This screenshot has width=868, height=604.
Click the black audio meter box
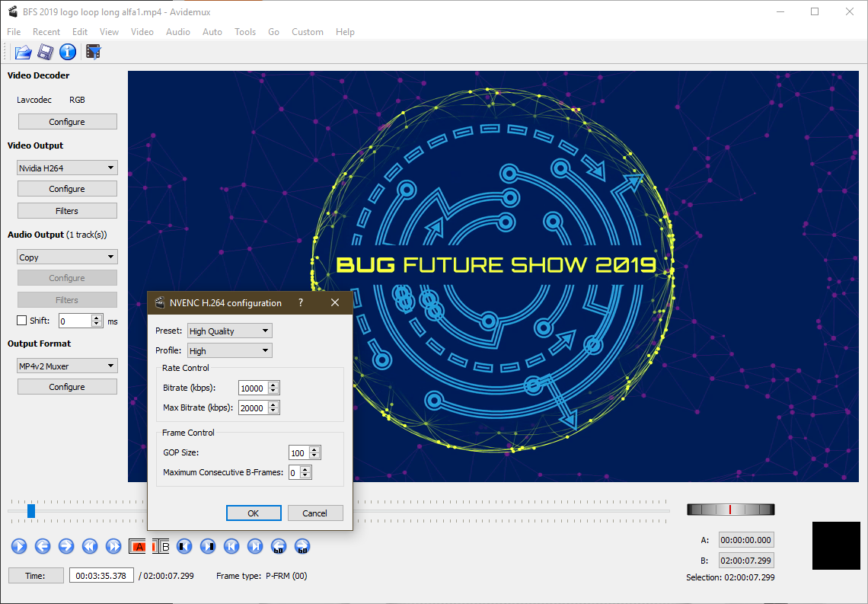pos(836,545)
